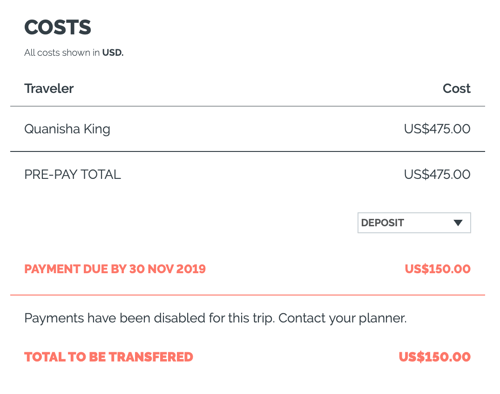Click the 30 NOV 2019 due date
This screenshot has height=394, width=500.
pos(167,269)
